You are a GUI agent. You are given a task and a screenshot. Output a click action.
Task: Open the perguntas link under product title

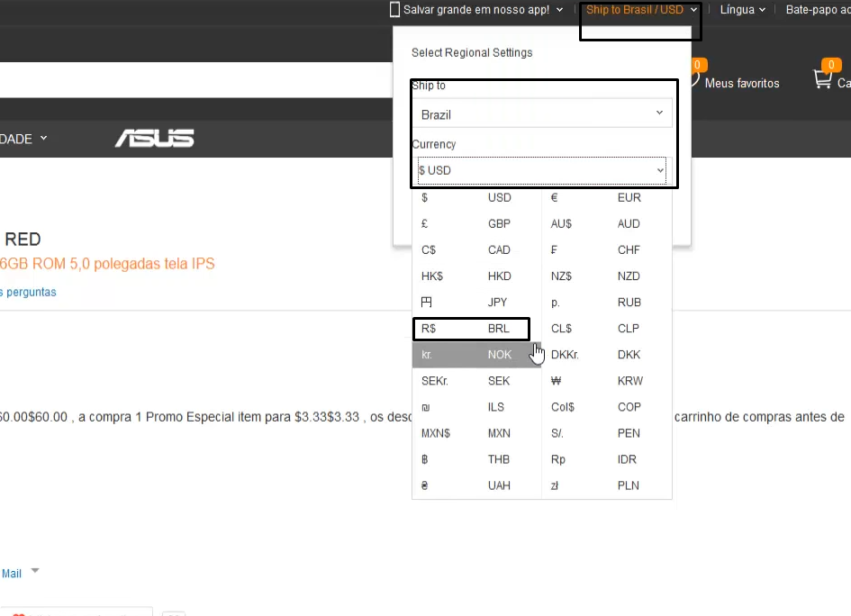[28, 292]
